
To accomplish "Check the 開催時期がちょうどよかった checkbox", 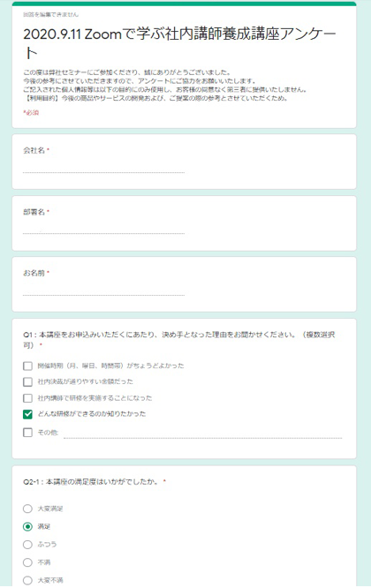I will pos(27,366).
